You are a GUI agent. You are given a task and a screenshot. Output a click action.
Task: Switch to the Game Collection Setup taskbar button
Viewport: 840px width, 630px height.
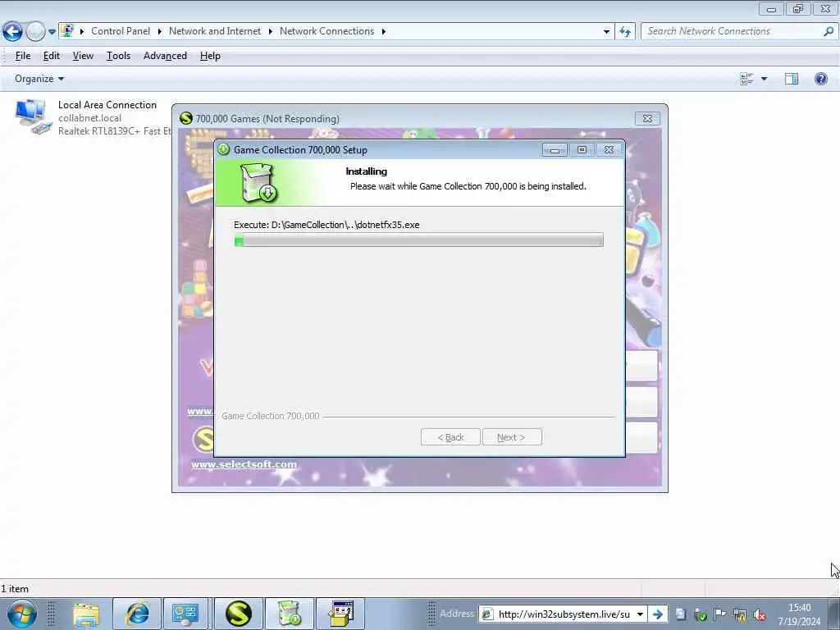coord(290,614)
